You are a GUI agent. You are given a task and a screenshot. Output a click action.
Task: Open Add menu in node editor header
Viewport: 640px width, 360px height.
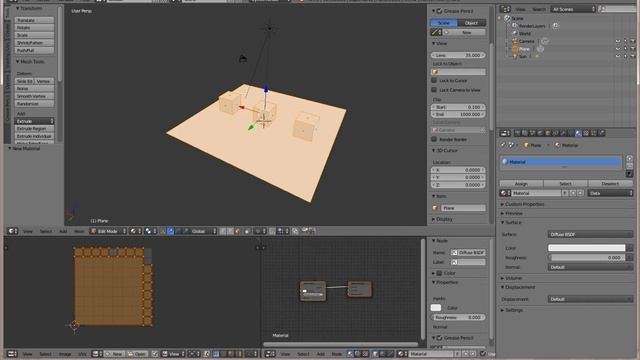point(321,354)
